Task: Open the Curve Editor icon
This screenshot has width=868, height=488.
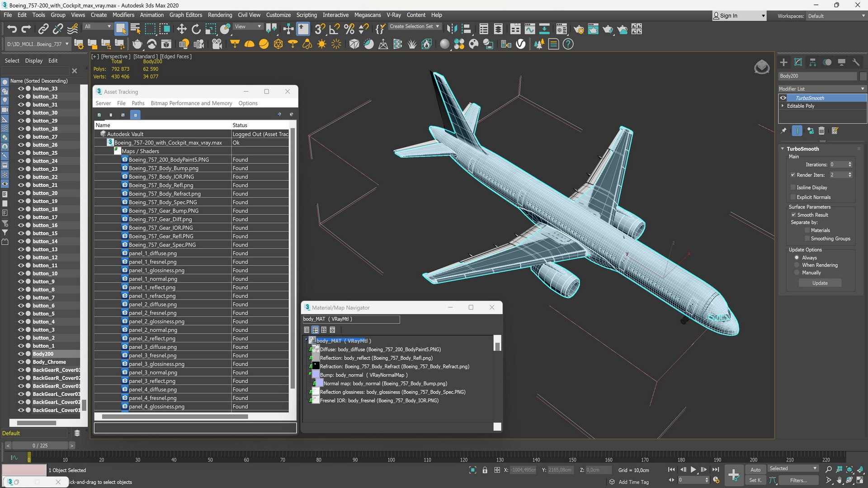Action: (529, 29)
